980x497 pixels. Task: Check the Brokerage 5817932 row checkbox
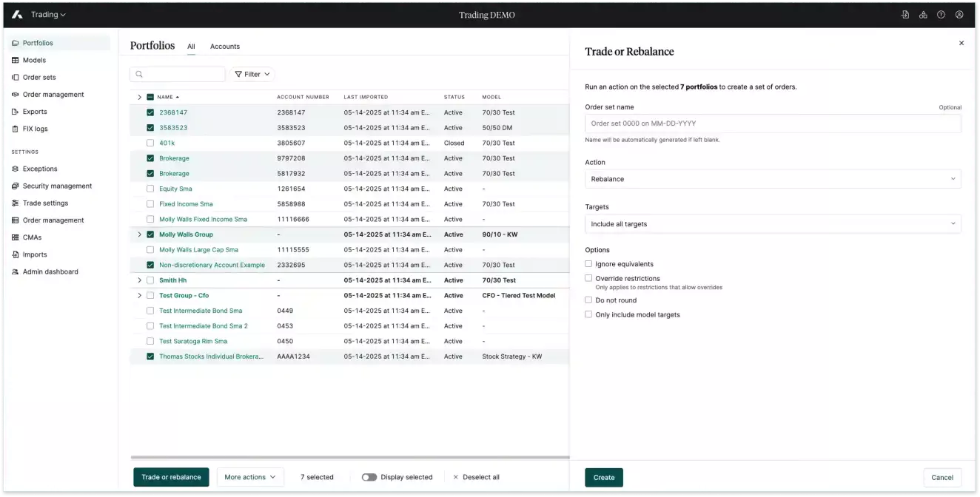pos(150,173)
